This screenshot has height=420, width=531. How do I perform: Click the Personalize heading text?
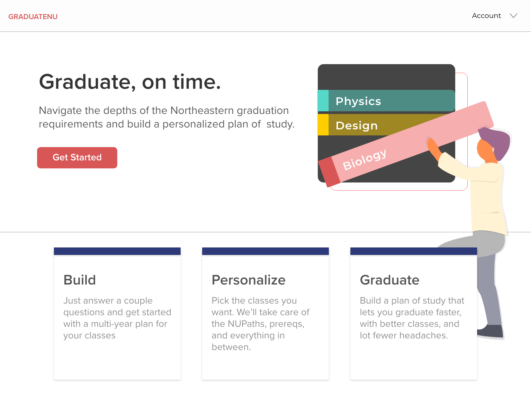(x=248, y=280)
